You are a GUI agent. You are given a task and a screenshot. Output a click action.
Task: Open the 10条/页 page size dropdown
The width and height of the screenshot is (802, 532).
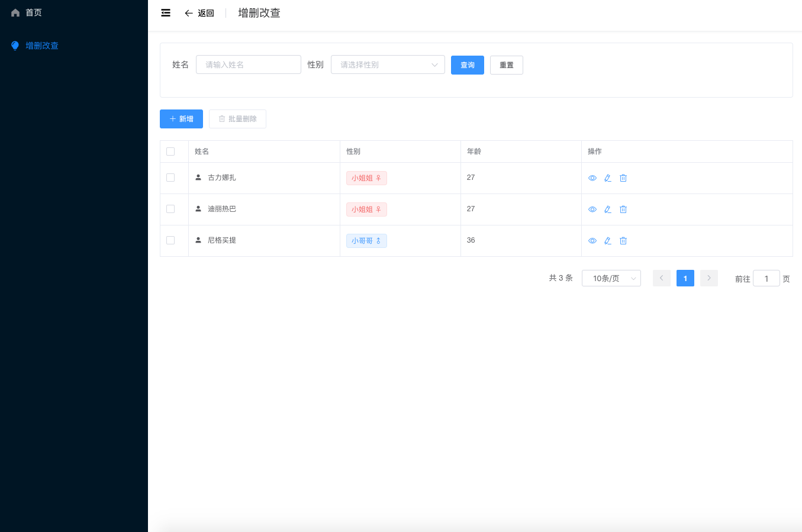(611, 278)
